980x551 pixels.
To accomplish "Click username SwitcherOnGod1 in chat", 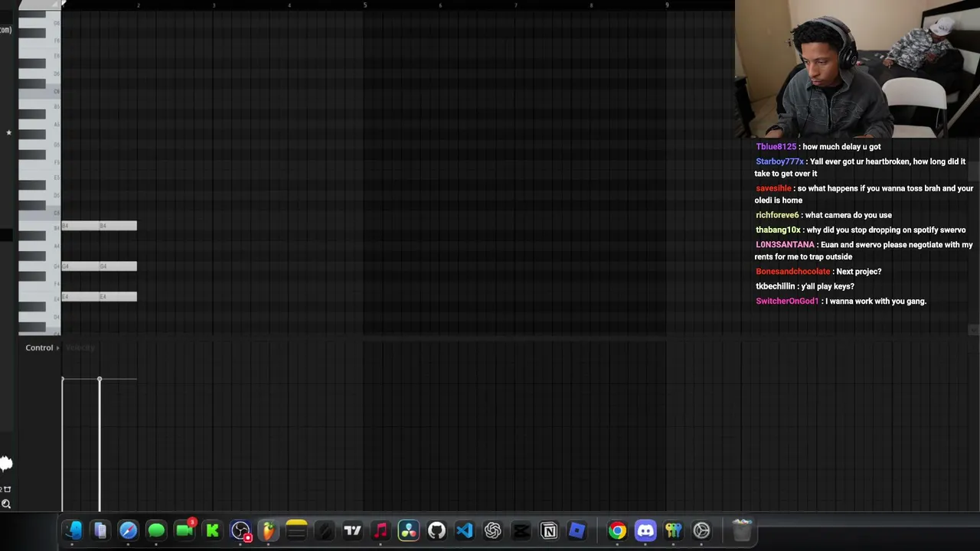I will [x=787, y=302].
